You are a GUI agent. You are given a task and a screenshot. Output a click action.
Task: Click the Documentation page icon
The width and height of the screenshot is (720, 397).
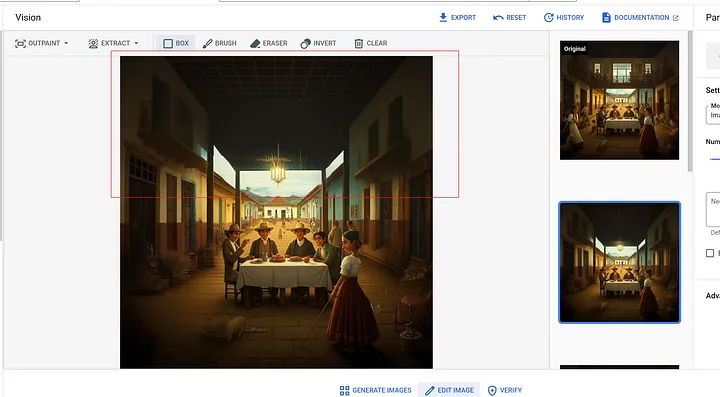[x=606, y=17]
